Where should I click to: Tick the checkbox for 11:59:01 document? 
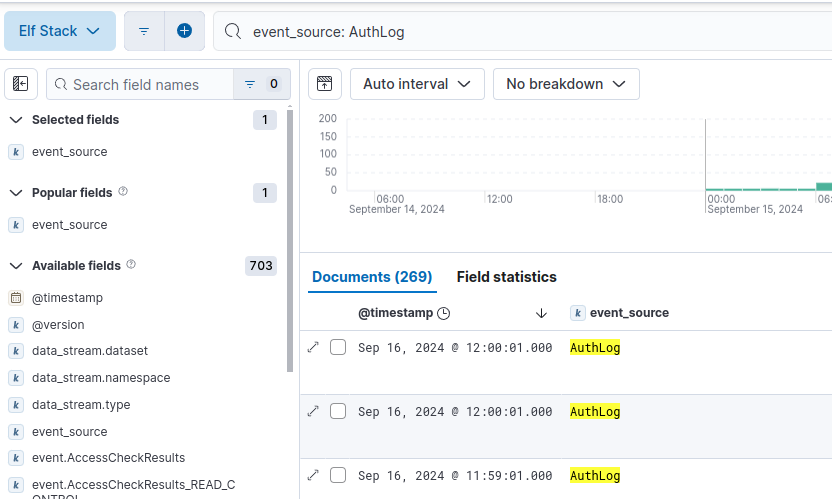click(x=338, y=475)
